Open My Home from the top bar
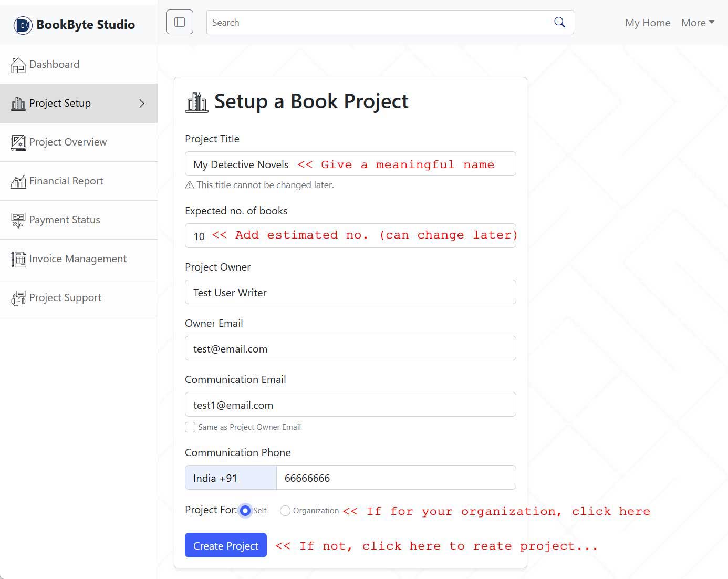The height and width of the screenshot is (579, 728). point(648,23)
